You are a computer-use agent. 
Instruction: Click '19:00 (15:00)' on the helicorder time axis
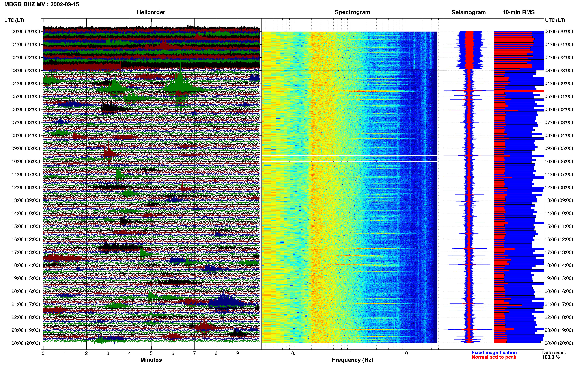[26, 278]
